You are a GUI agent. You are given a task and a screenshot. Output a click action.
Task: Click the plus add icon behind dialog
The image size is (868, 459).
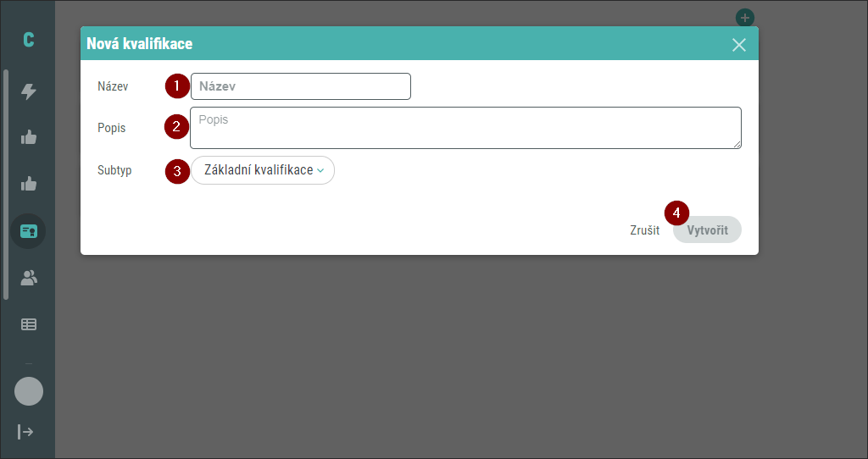pos(744,18)
